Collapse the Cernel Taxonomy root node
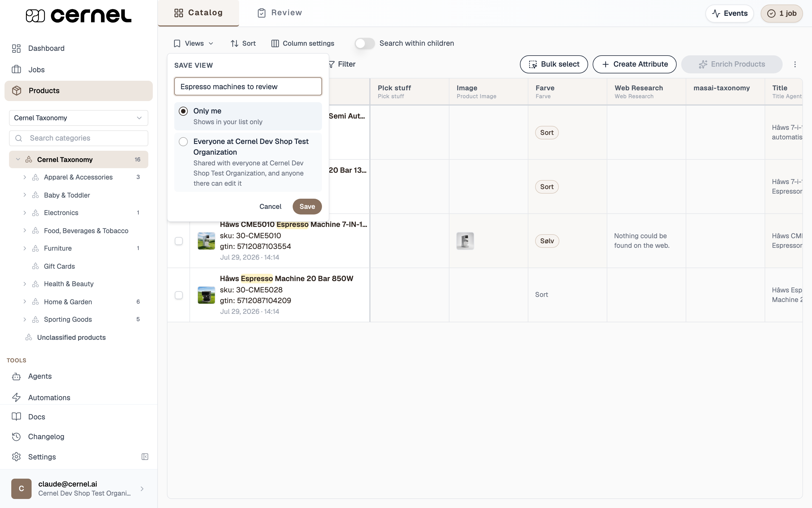812x508 pixels. 18,159
